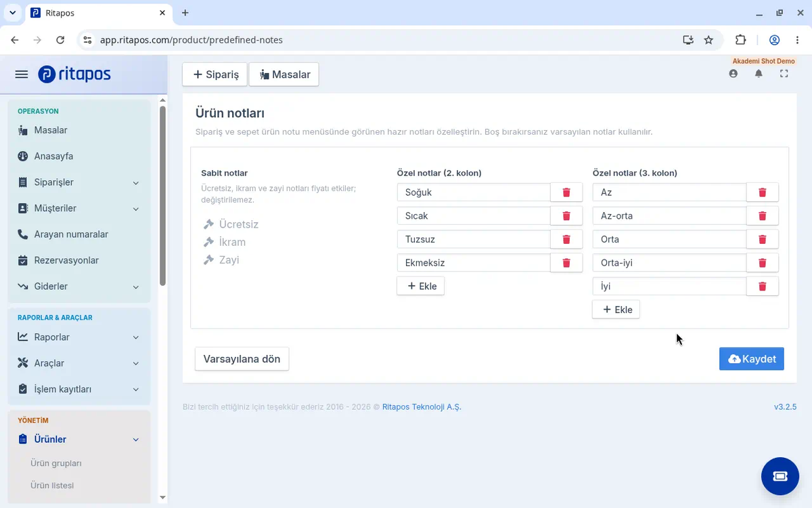Click Varsayılana dön button
This screenshot has width=812, height=508.
(242, 359)
